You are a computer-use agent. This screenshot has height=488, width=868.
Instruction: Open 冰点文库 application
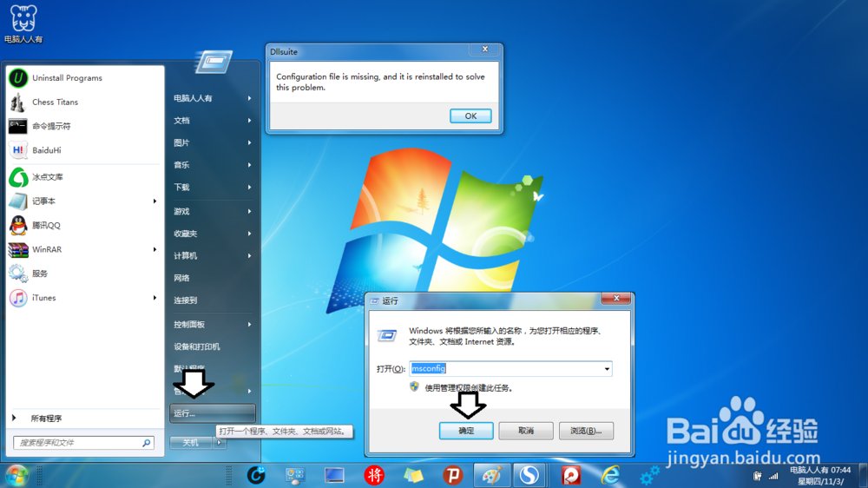[x=85, y=177]
